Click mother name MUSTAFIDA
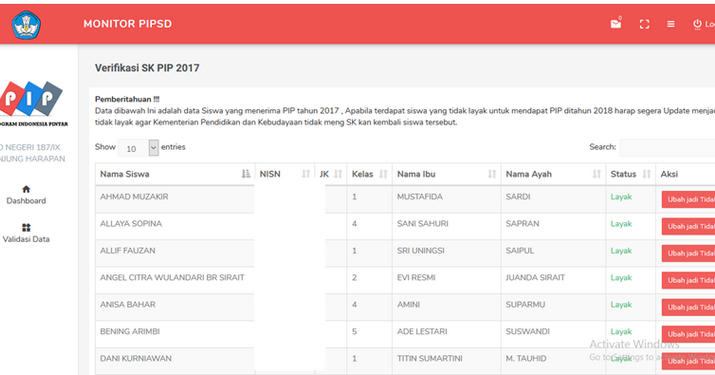Screen dimensions: 715x375 click(x=420, y=197)
